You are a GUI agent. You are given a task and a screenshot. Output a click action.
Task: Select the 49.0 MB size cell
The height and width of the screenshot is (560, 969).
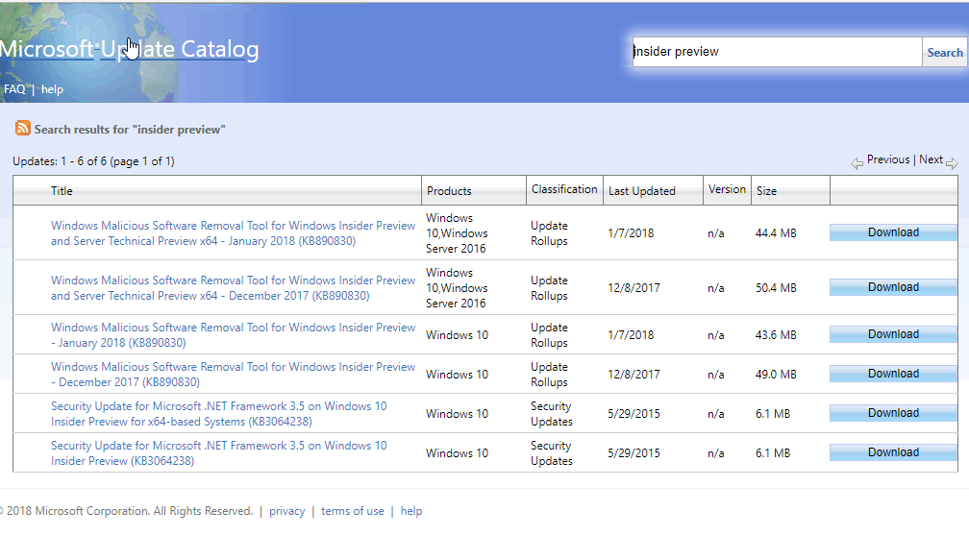[776, 375]
